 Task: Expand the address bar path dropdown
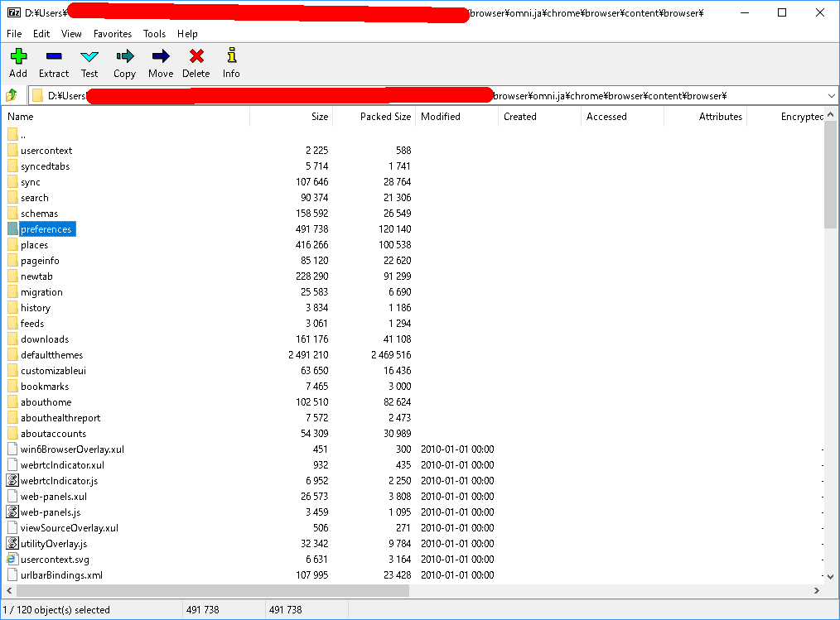[x=831, y=96]
